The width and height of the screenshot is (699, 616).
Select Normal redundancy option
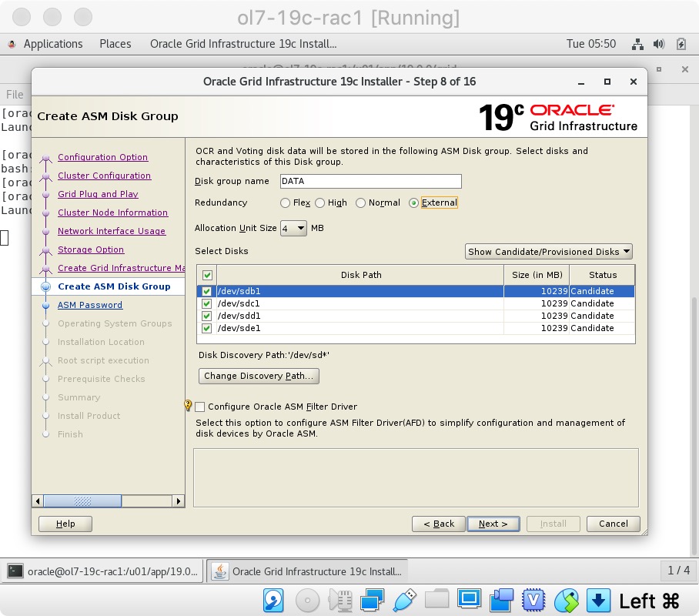coord(360,203)
